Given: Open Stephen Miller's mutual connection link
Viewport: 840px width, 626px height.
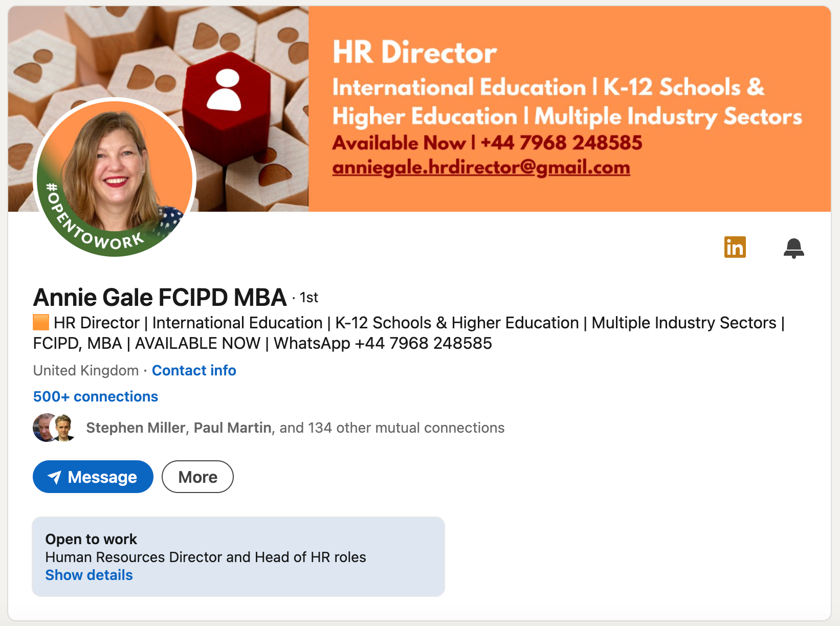Looking at the screenshot, I should tap(136, 428).
